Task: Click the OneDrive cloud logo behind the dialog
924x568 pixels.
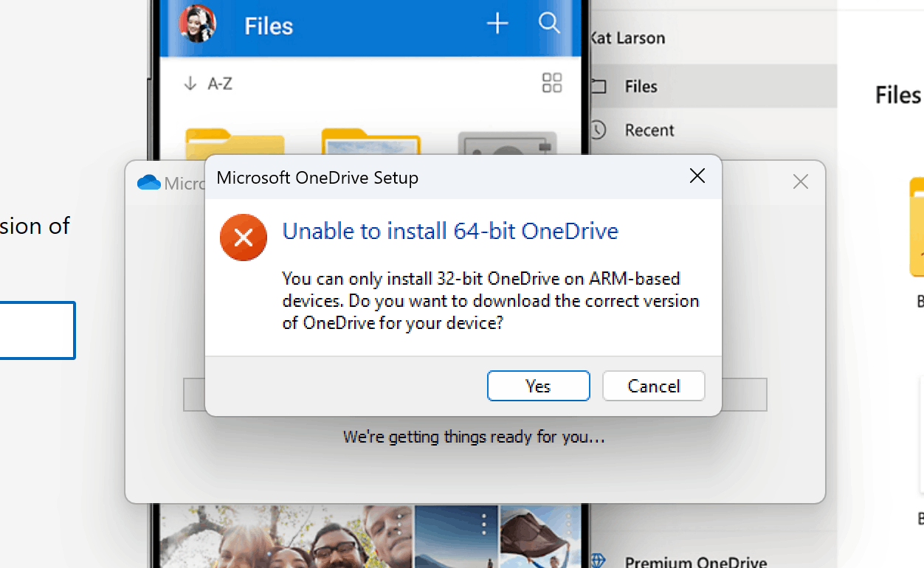Action: point(148,182)
